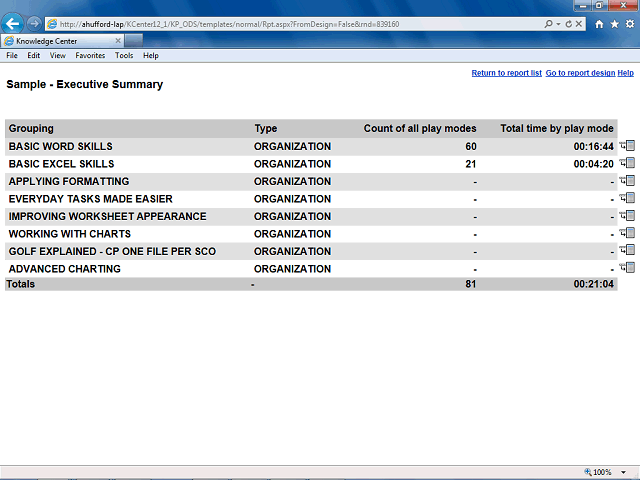Click the Type column header

266,128
